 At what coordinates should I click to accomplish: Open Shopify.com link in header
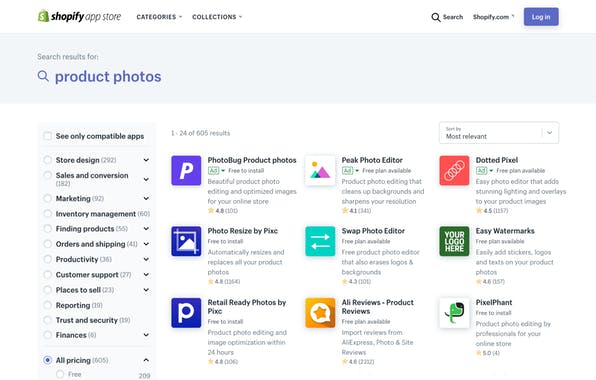tap(493, 17)
